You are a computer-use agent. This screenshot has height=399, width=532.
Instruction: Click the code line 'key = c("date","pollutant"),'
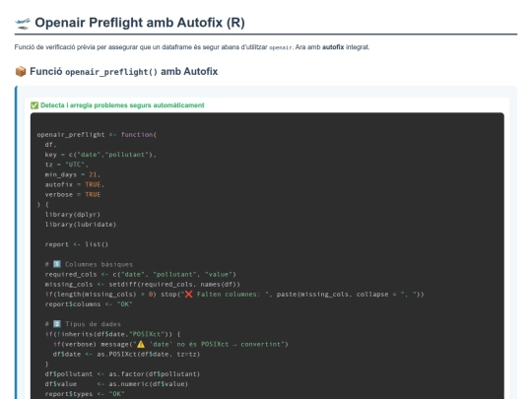pyautogui.click(x=100, y=155)
